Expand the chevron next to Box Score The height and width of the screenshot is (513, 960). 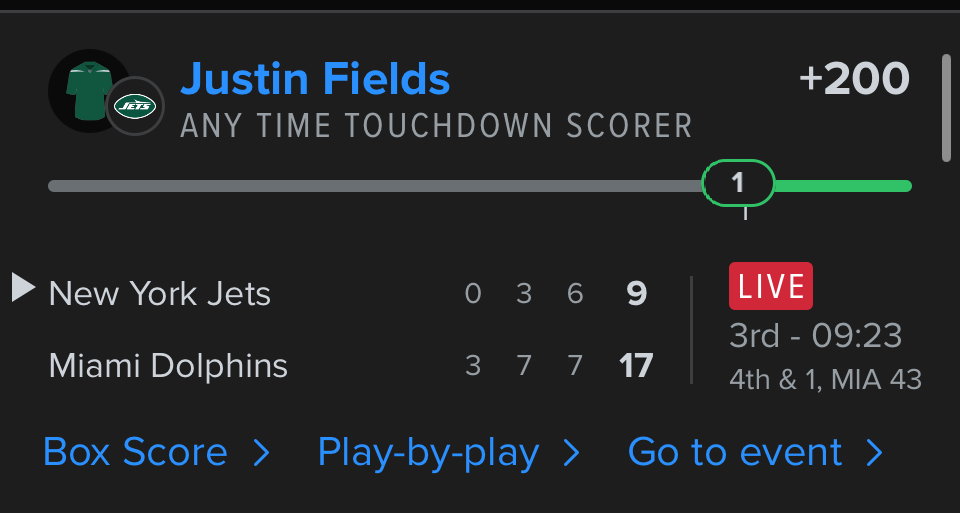tap(262, 453)
